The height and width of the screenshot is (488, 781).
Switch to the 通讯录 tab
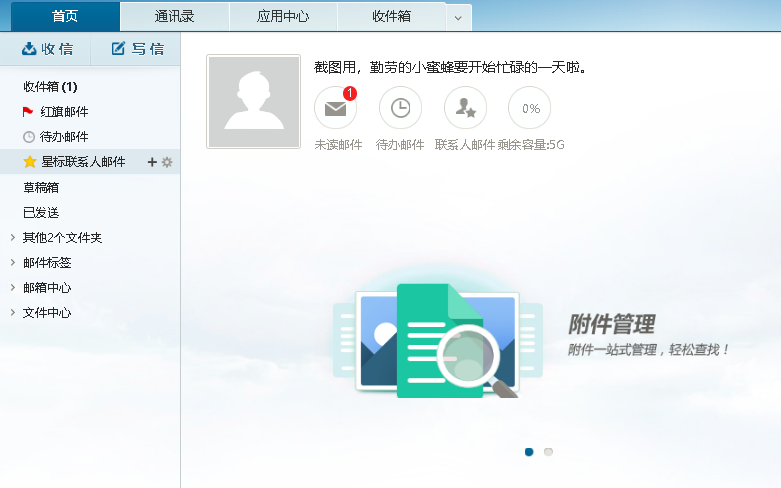[174, 17]
